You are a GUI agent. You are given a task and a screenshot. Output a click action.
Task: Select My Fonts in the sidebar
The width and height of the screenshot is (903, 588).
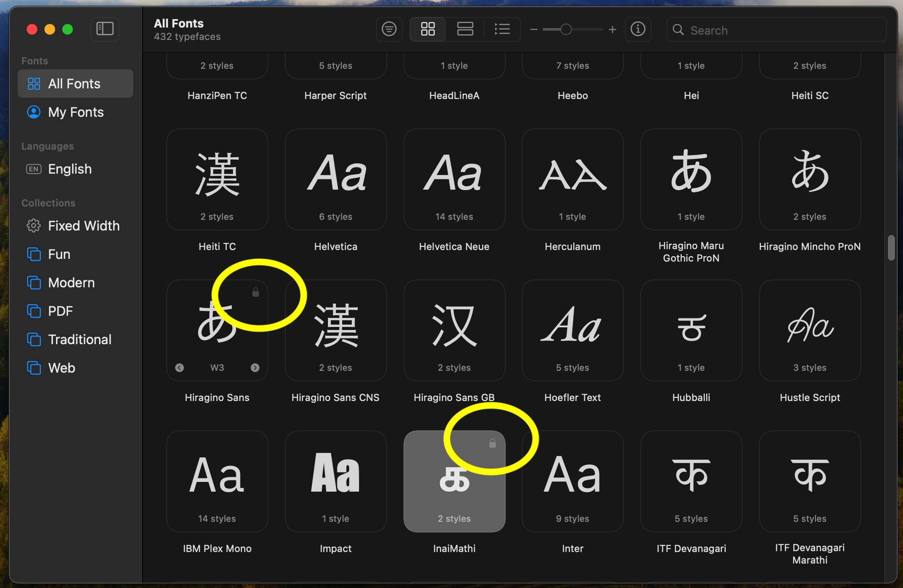point(76,112)
